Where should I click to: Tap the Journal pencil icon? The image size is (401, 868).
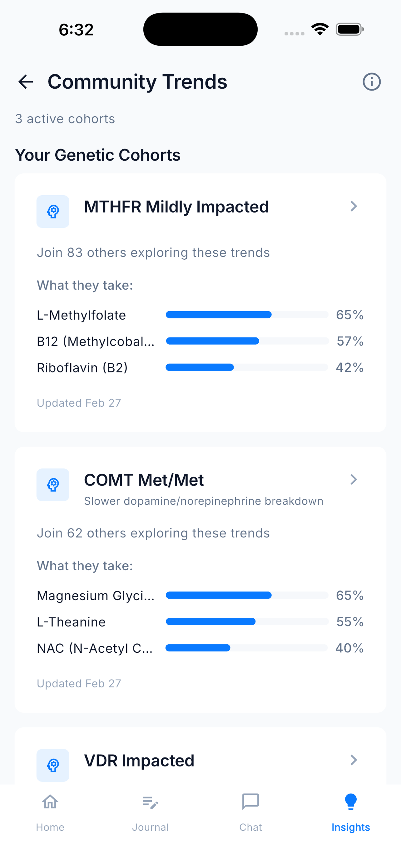(150, 802)
